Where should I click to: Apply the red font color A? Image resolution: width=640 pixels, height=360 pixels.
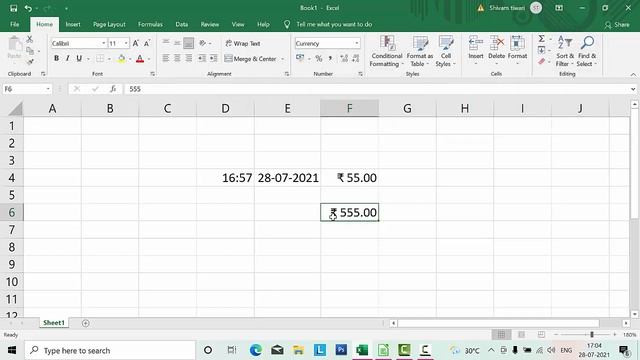pos(140,59)
